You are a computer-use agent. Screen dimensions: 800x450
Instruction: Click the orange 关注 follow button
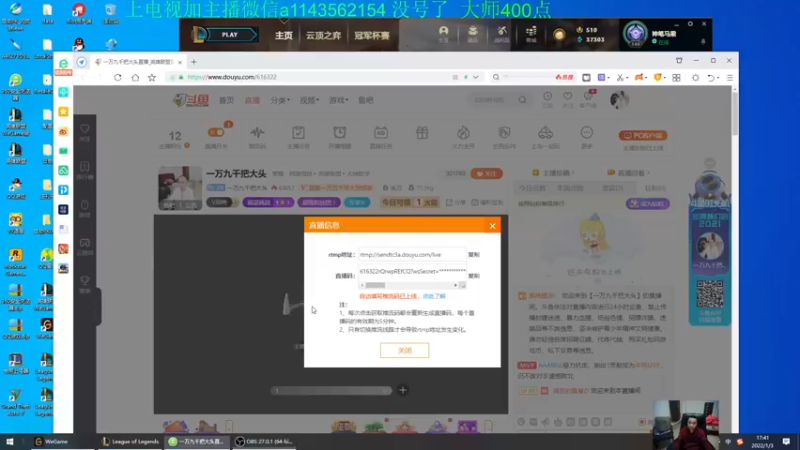click(486, 174)
